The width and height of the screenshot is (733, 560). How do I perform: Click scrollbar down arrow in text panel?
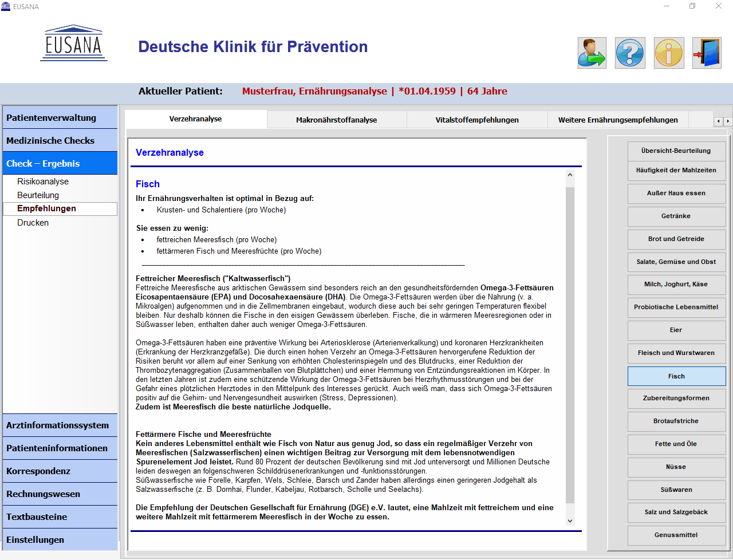click(570, 521)
